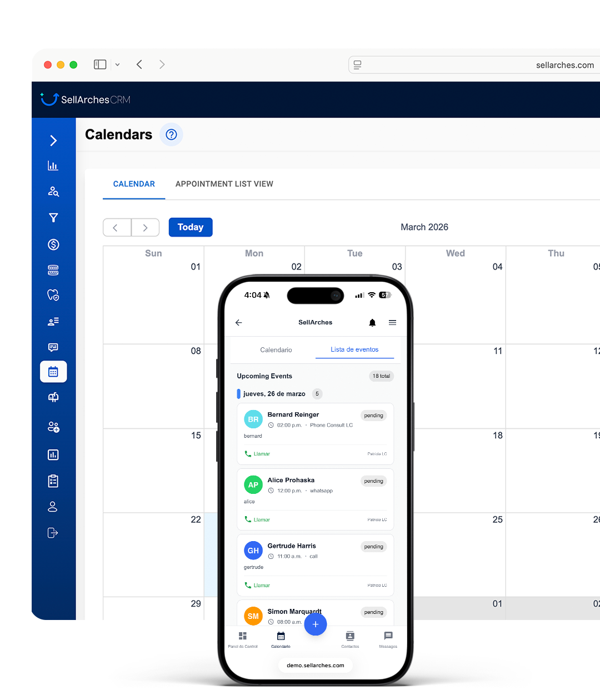Open the add users icon in sidebar
600x700 pixels.
[53, 427]
